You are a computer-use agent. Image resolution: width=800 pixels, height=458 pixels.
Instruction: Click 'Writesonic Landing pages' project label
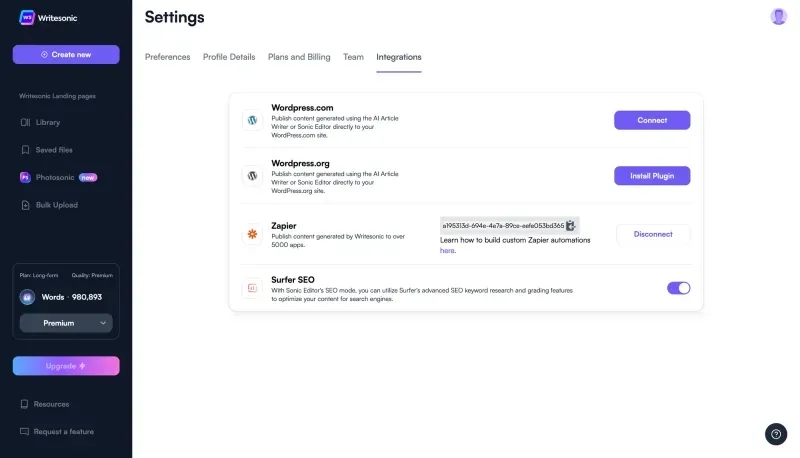57,96
